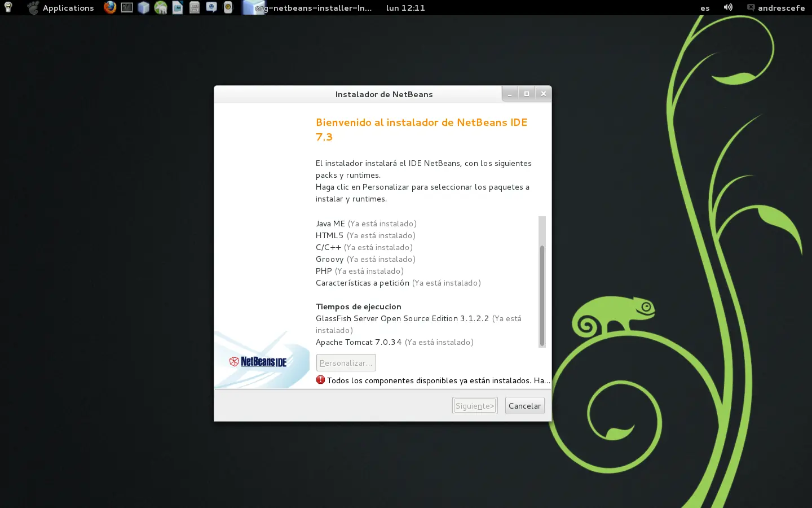Click the red error icon beside the warning message
This screenshot has height=508, width=812.
pos(320,380)
